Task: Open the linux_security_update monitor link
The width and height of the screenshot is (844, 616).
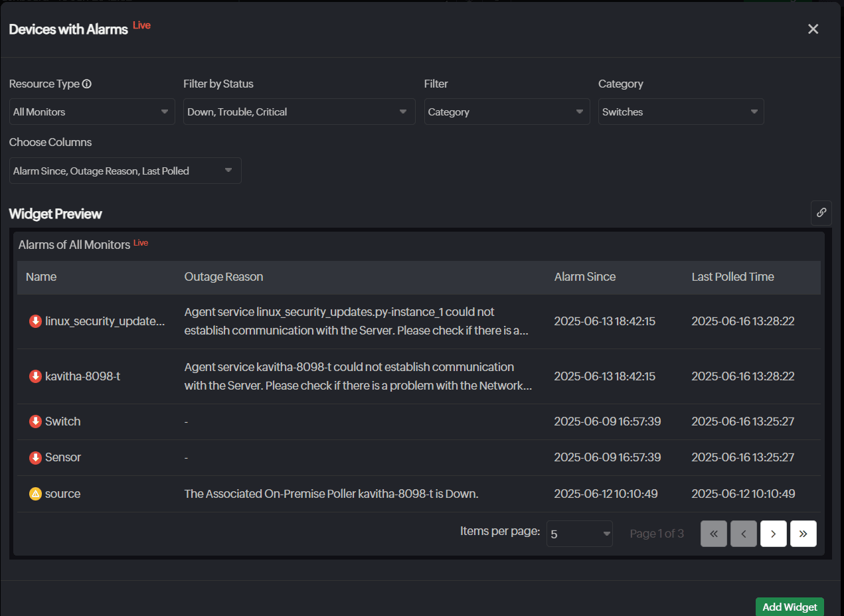Action: tap(104, 321)
